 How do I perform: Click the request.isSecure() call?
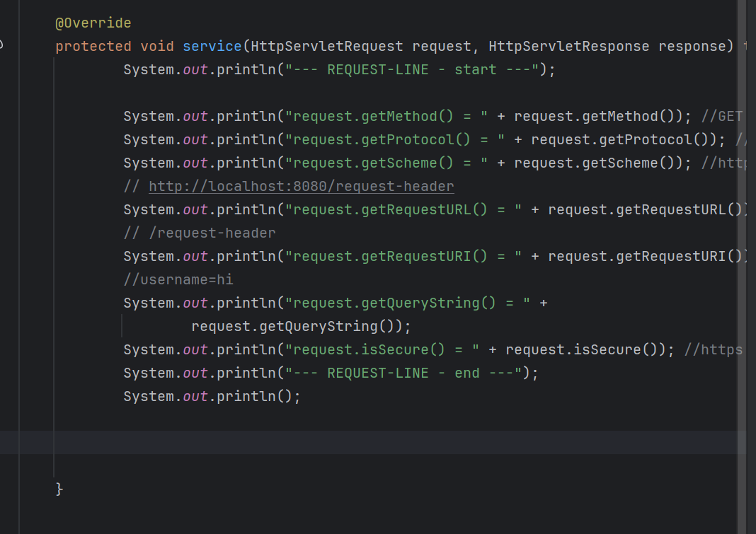pos(585,349)
